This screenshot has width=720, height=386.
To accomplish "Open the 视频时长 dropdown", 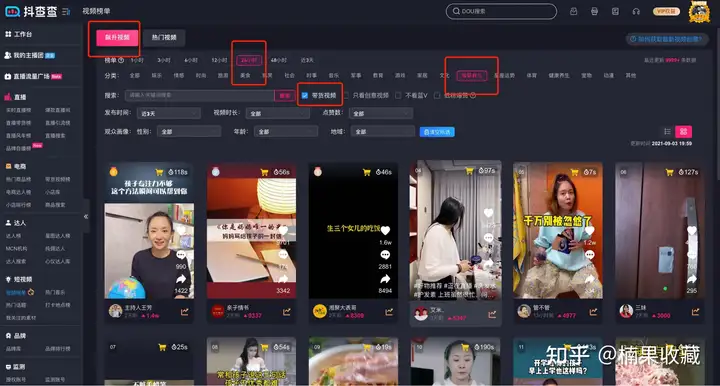I will (277, 113).
